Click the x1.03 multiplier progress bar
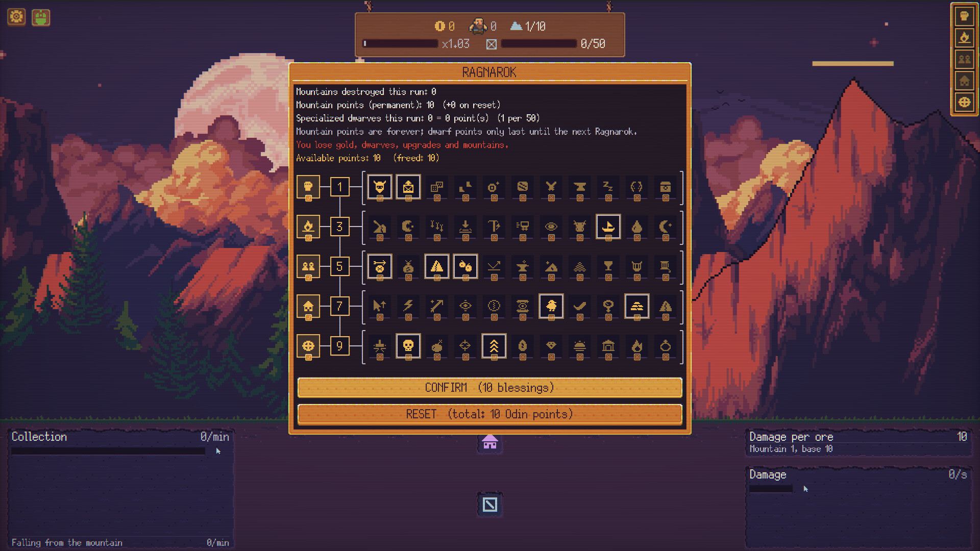Image resolution: width=980 pixels, height=551 pixels. pos(400,44)
